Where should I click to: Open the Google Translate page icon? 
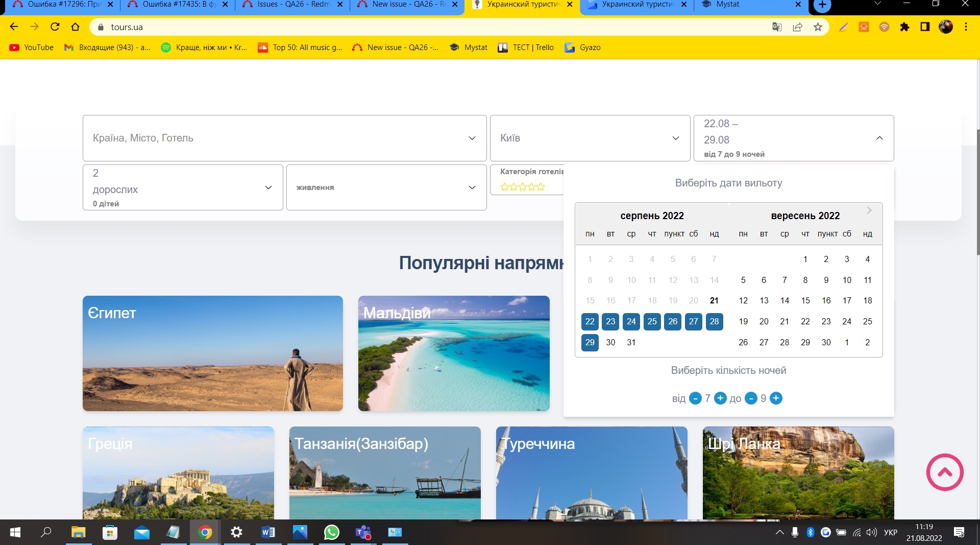777,27
